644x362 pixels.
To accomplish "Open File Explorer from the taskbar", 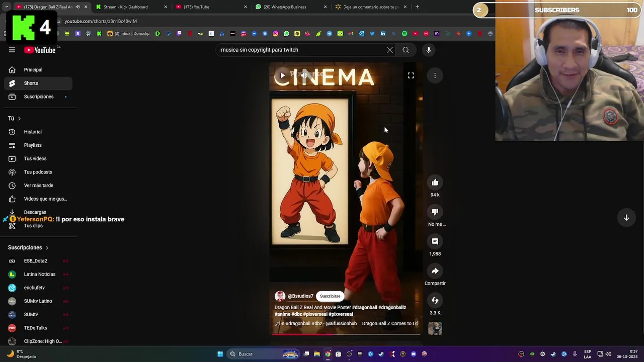I will (317, 354).
